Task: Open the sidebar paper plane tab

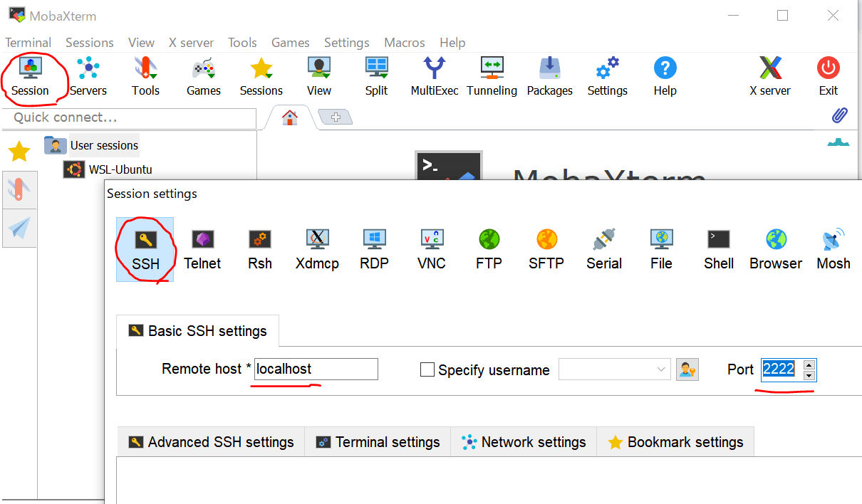Action: click(x=19, y=228)
